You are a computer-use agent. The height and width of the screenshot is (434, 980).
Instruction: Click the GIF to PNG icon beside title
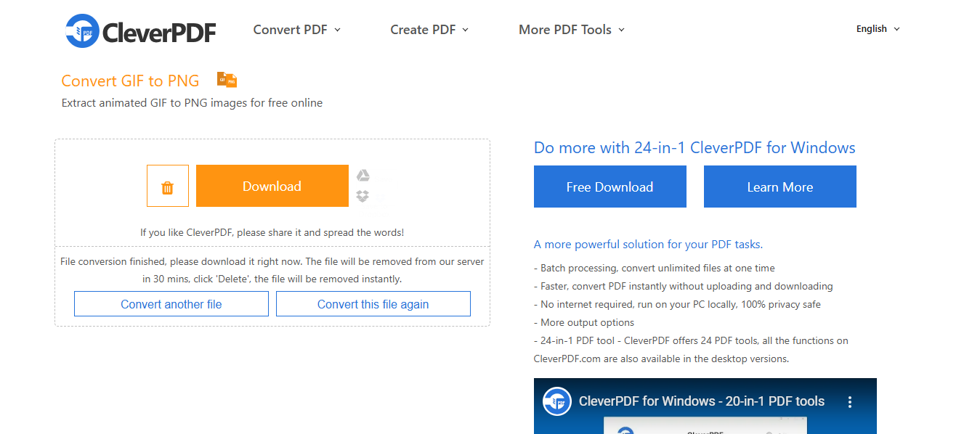(x=227, y=80)
